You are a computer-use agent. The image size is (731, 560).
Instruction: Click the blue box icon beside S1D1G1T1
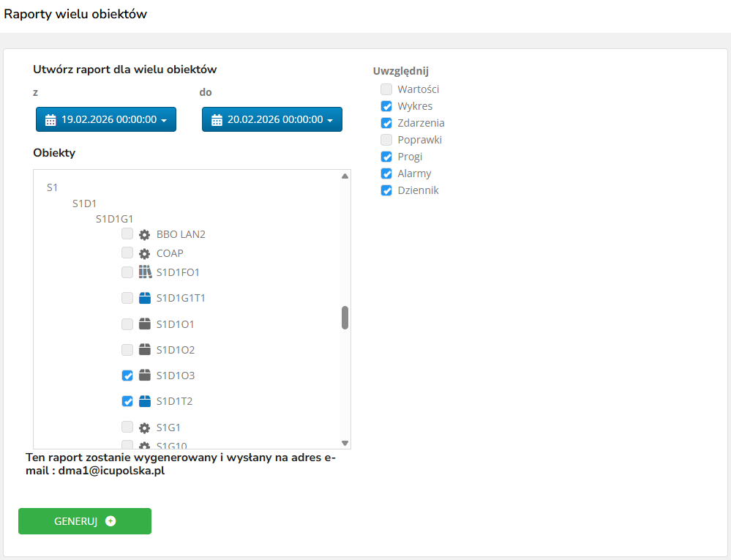(144, 298)
